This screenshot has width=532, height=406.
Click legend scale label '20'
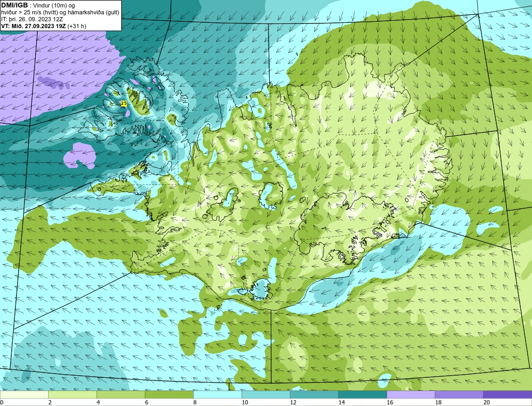pyautogui.click(x=487, y=402)
